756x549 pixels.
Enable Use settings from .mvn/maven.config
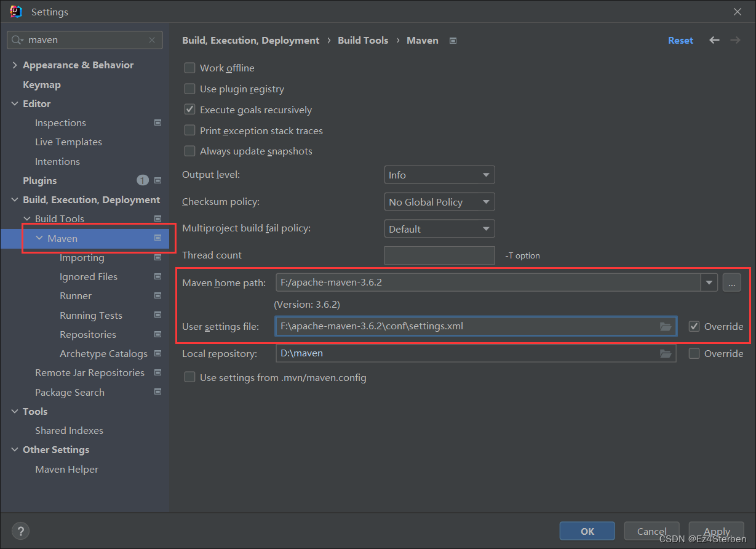190,377
